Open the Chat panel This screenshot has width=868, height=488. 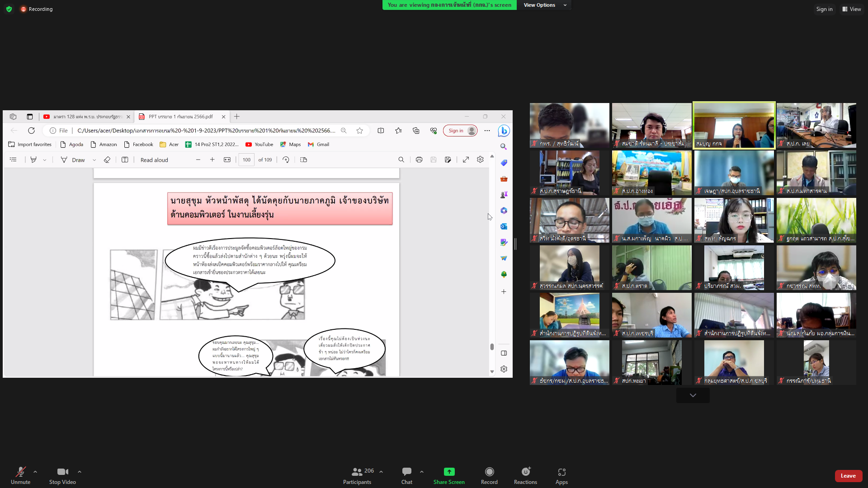click(407, 476)
